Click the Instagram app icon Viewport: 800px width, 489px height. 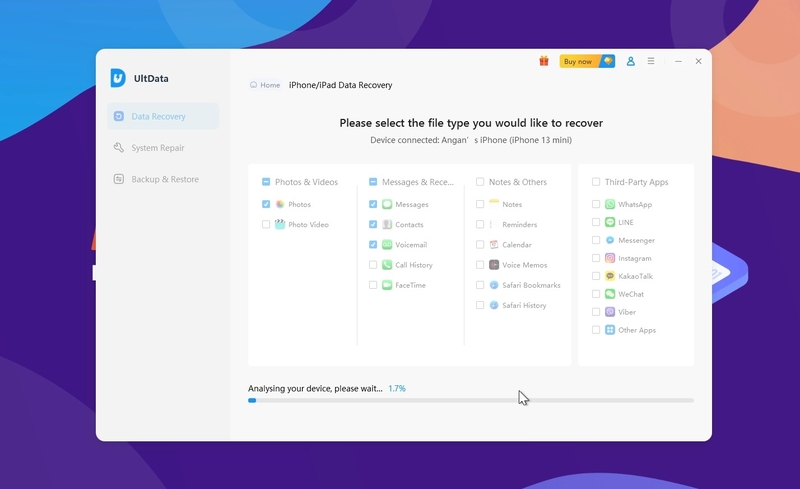pos(610,258)
